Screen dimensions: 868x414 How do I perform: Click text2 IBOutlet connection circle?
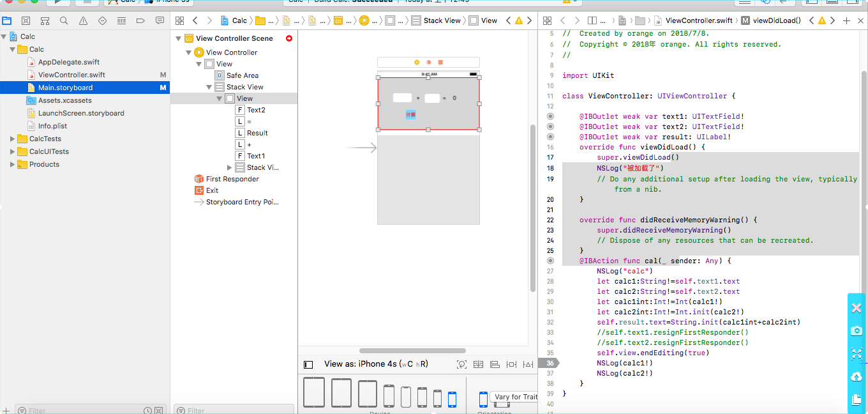click(x=550, y=126)
